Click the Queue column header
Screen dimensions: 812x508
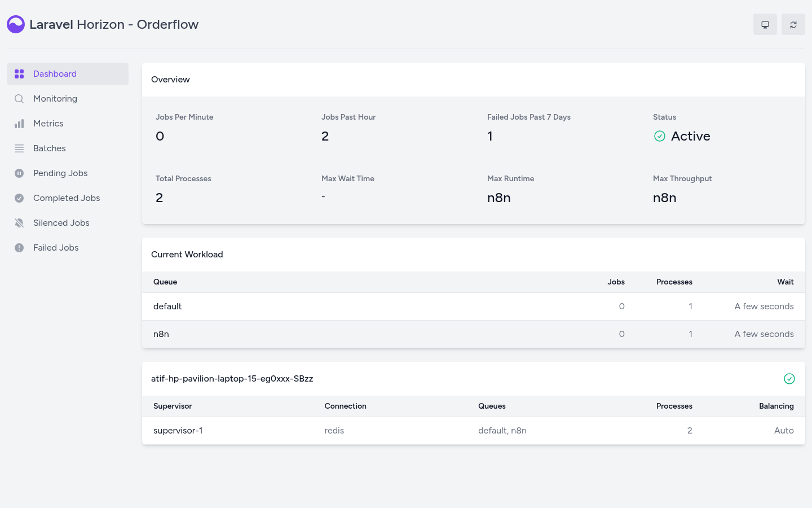[x=165, y=282]
